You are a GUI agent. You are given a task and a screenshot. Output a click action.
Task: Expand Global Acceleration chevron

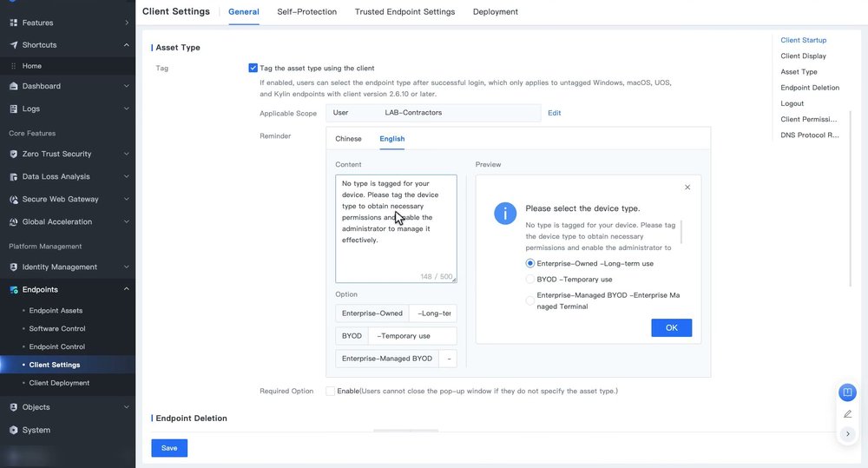(126, 221)
